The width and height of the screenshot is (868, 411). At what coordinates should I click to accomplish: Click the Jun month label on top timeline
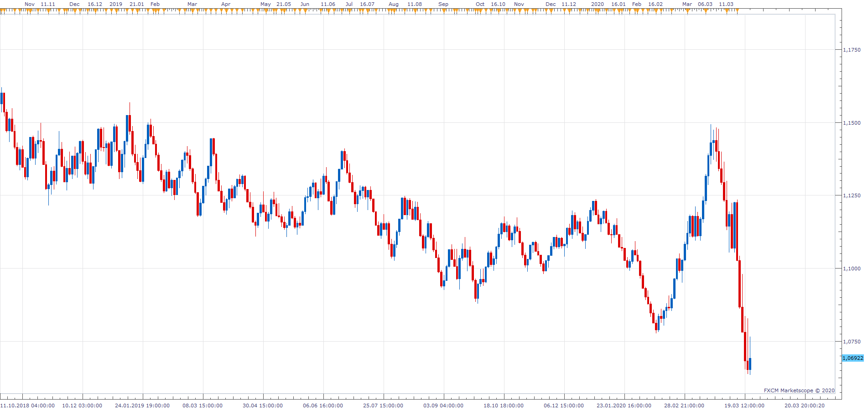click(x=305, y=4)
